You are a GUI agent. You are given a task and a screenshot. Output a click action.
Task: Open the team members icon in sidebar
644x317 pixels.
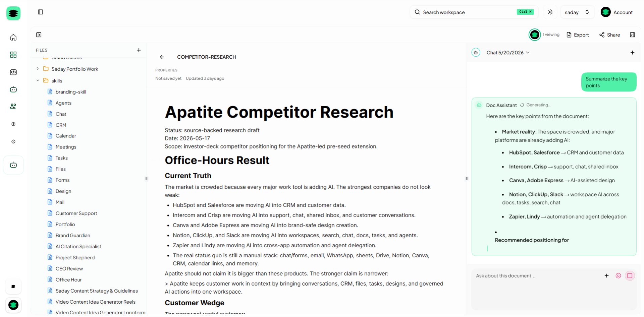(13, 106)
